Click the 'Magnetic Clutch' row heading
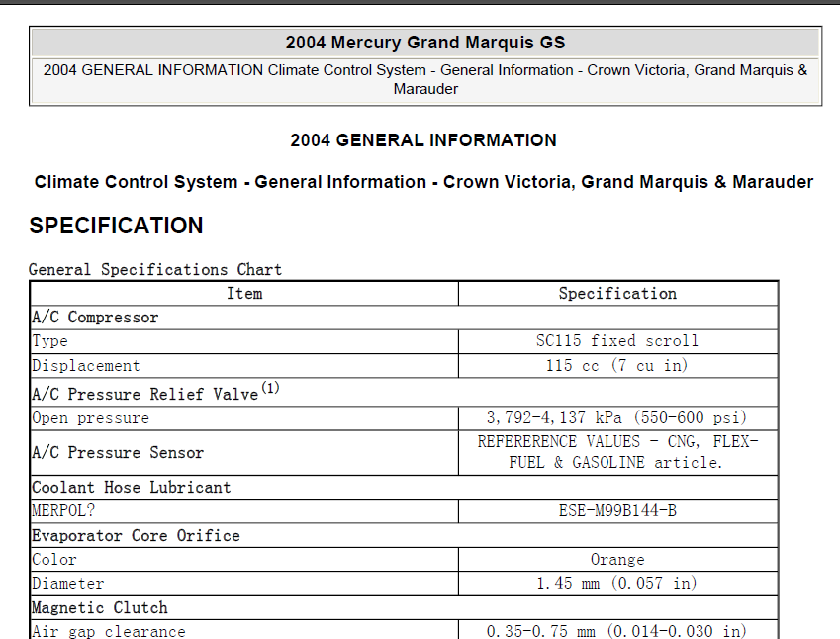The height and width of the screenshot is (639, 840). [100, 608]
